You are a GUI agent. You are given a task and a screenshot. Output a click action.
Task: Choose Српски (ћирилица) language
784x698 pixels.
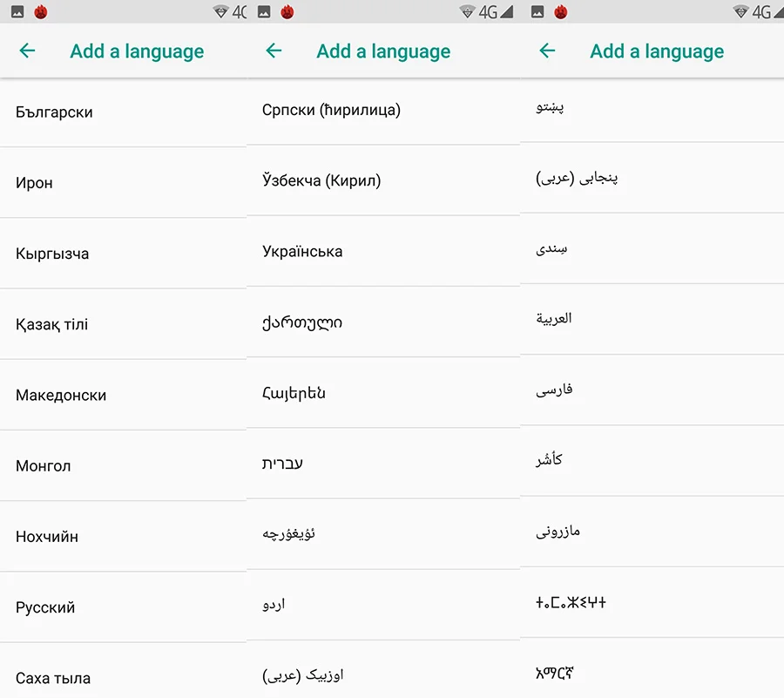(x=383, y=111)
